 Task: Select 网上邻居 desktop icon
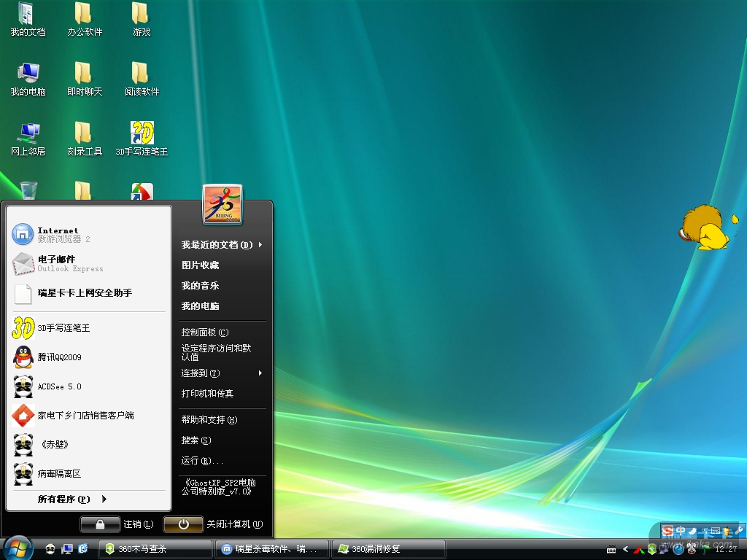[x=28, y=139]
